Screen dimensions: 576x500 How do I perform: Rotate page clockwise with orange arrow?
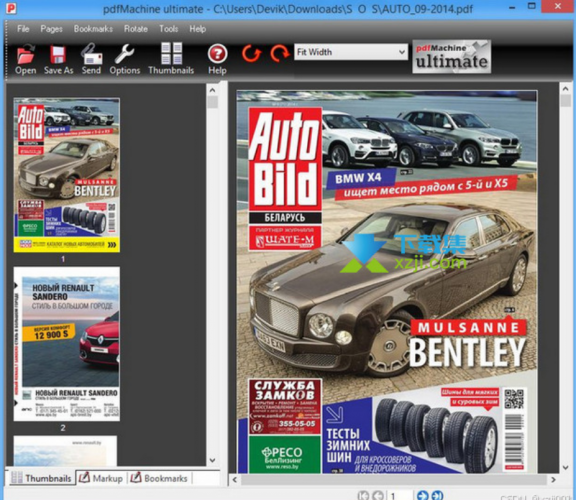click(x=279, y=53)
